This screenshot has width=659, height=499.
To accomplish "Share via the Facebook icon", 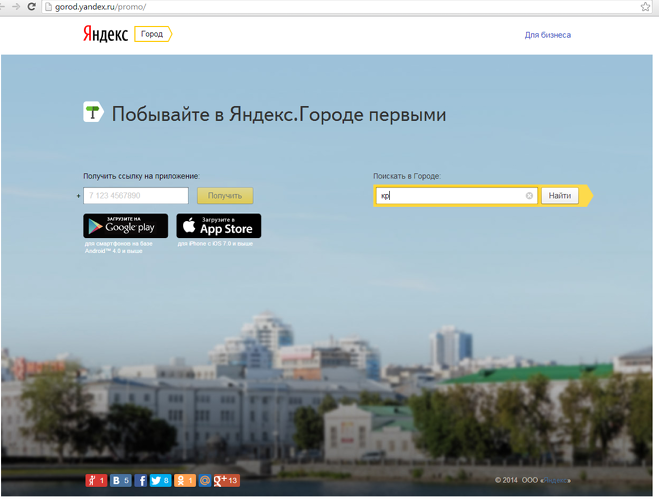I will 141,481.
